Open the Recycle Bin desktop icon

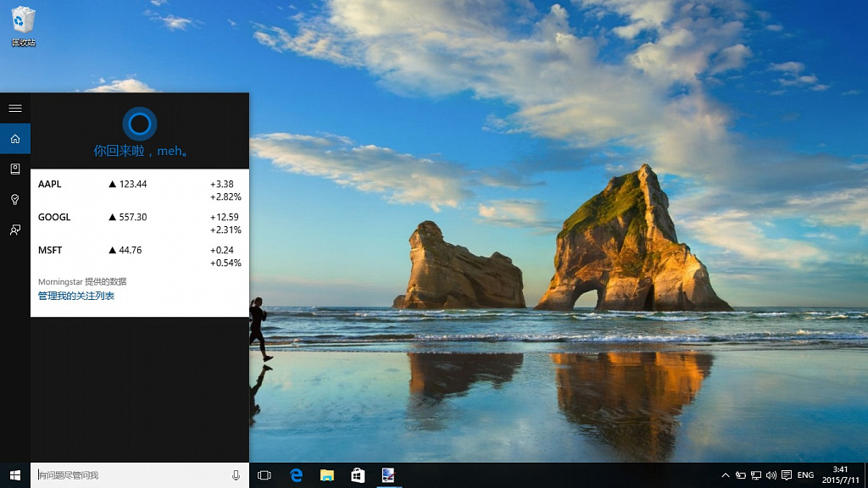tap(23, 26)
